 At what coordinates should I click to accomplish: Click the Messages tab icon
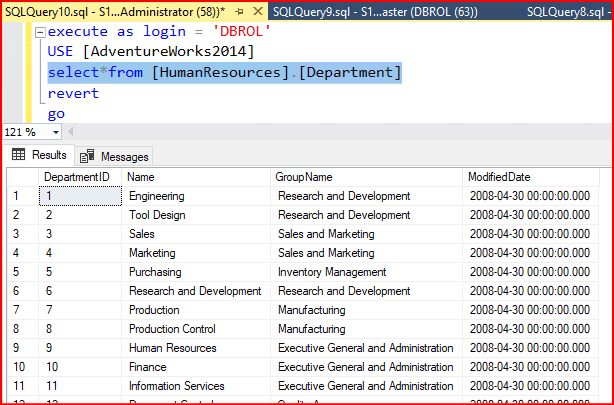click(x=87, y=156)
